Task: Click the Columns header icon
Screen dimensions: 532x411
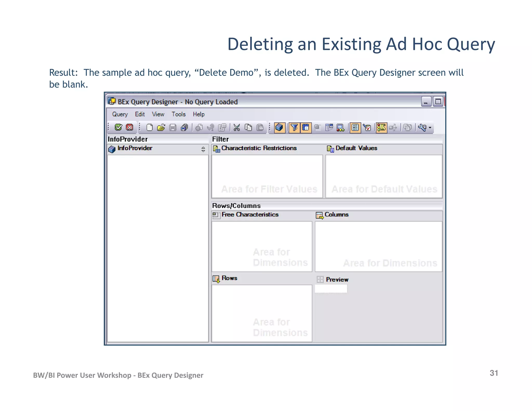Action: 320,216
